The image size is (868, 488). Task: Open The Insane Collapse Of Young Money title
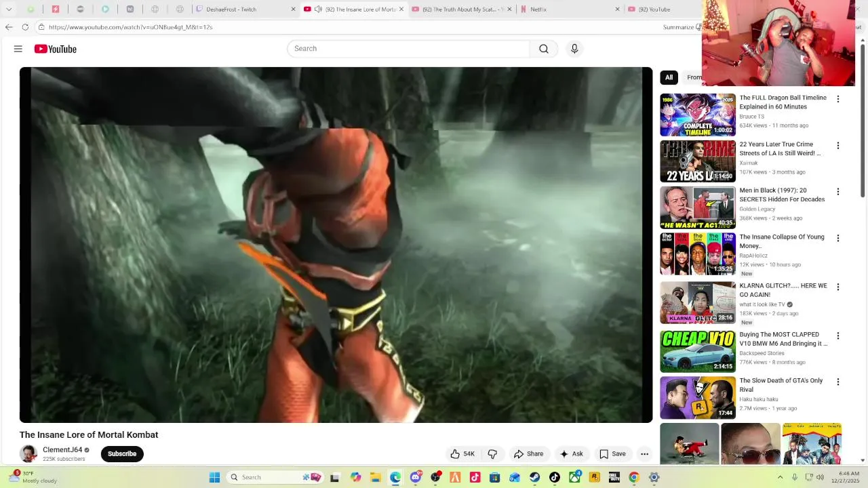pyautogui.click(x=782, y=241)
